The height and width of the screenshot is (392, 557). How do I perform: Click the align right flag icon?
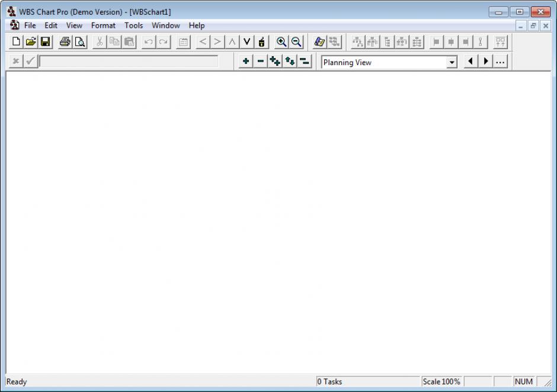click(466, 42)
